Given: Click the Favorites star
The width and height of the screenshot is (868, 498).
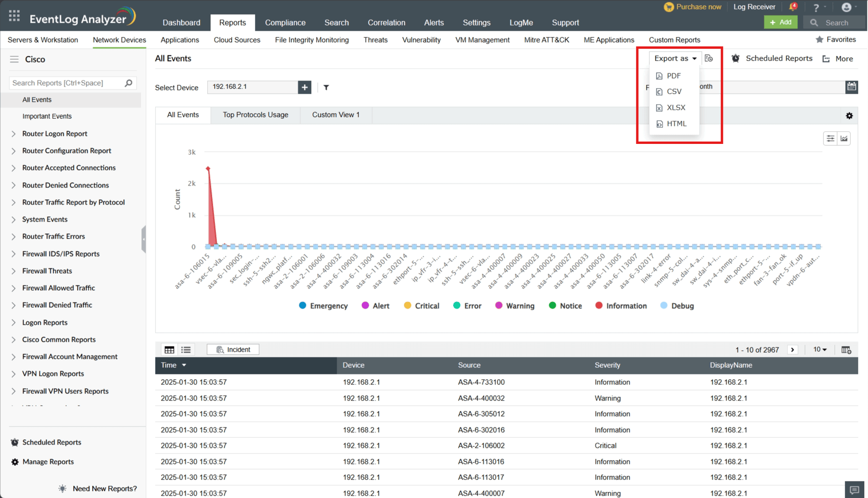Looking at the screenshot, I should click(x=819, y=40).
